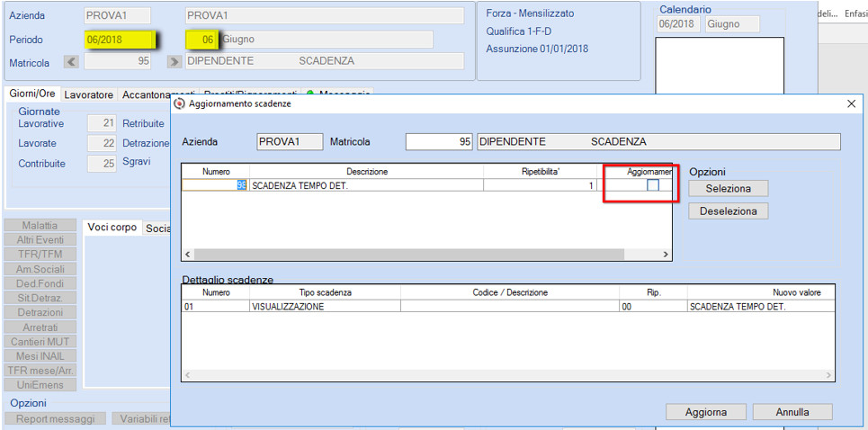868x430 pixels.
Task: Click the Rip. cell showing 00
Action: click(x=653, y=307)
